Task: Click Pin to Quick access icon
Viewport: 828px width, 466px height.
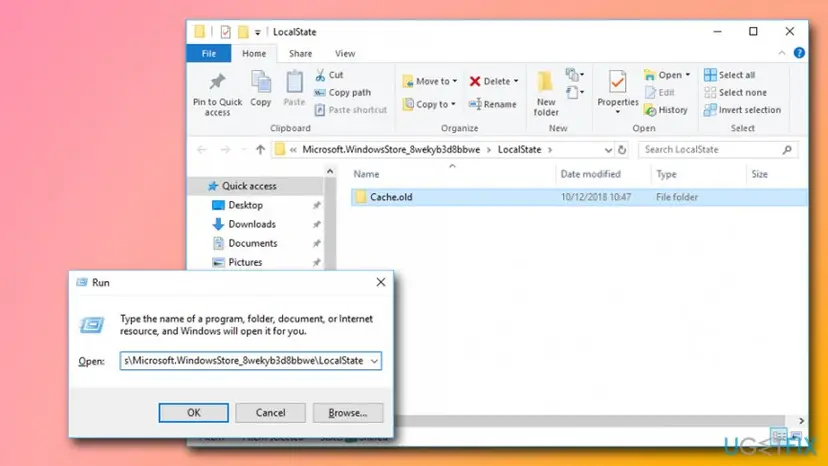Action: click(x=217, y=82)
